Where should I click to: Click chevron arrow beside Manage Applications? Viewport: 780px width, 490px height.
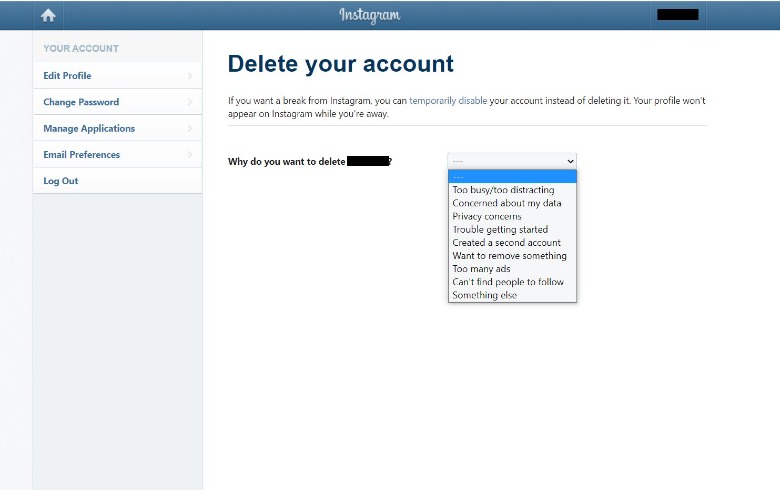tap(190, 128)
